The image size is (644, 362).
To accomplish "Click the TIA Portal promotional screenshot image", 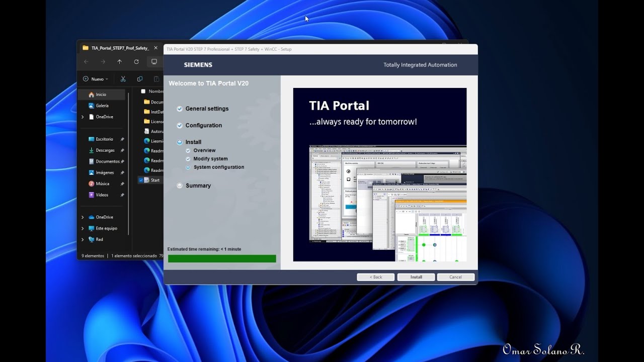I will tap(380, 174).
